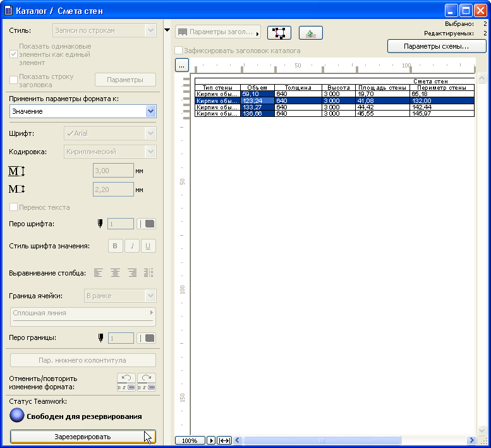Align column text to the right
This screenshot has width=491, height=448.
tap(132, 273)
